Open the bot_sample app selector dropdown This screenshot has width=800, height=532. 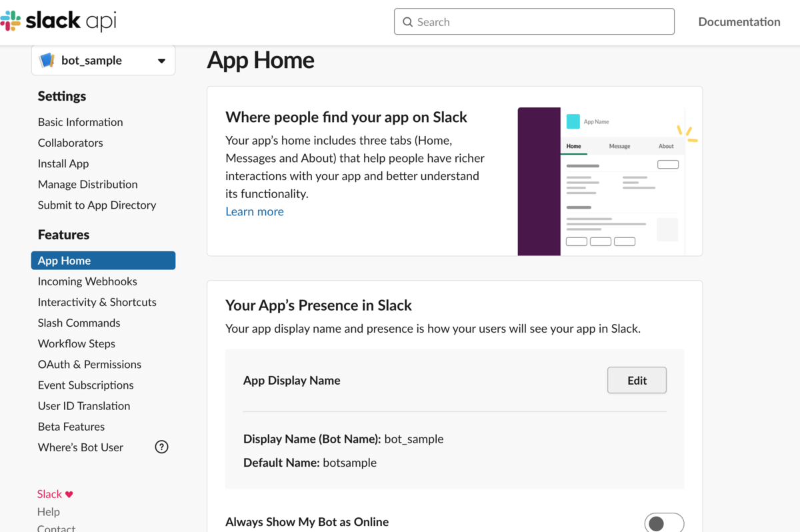103,60
